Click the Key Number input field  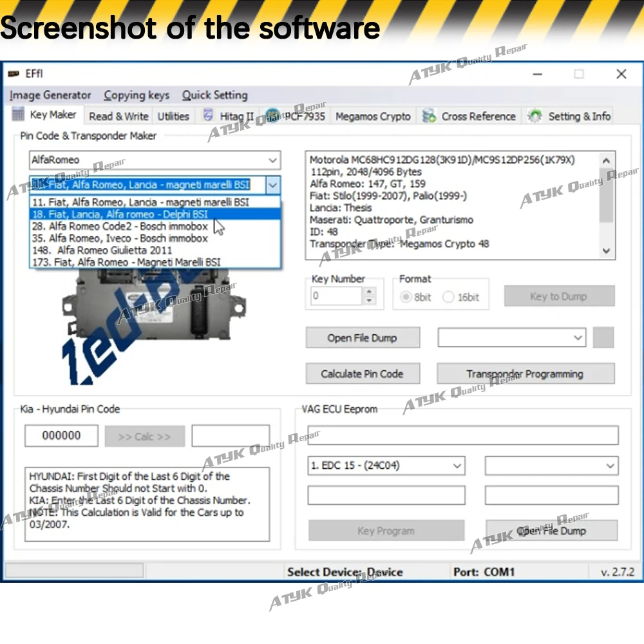pos(336,296)
